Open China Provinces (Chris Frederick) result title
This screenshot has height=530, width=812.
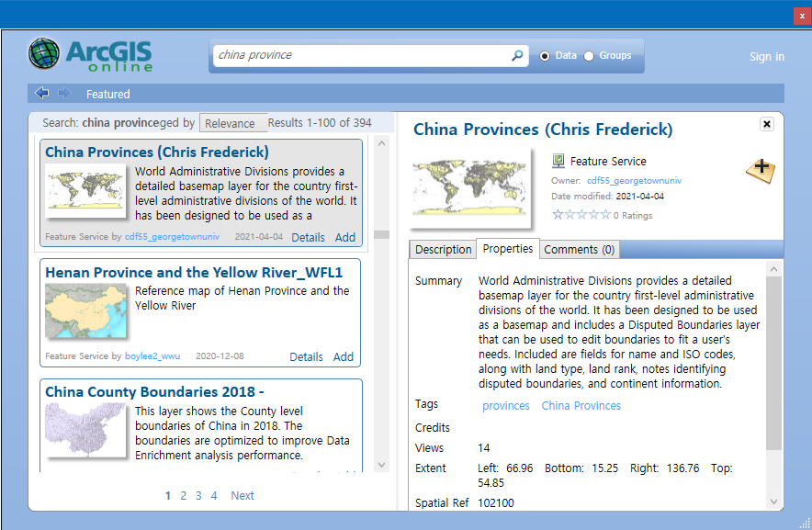(x=157, y=152)
